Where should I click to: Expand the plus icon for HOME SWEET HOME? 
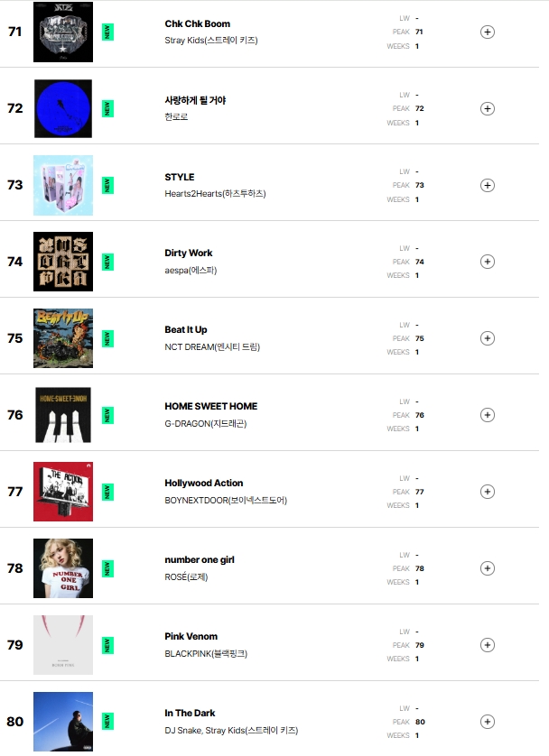[488, 415]
